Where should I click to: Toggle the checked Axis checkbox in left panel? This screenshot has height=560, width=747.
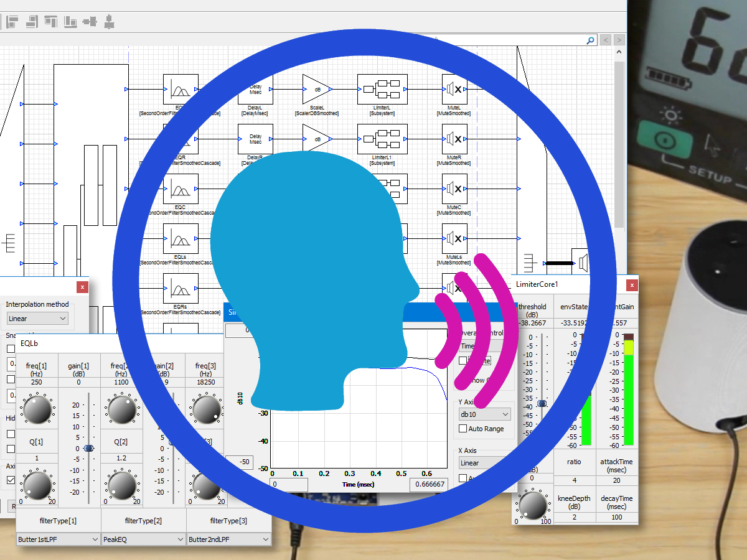pyautogui.click(x=11, y=480)
